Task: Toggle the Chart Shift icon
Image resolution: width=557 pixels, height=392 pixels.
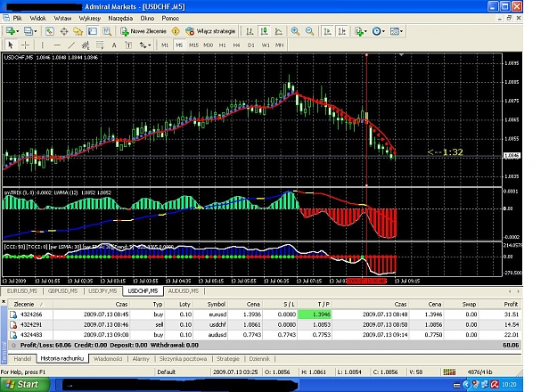Action: click(342, 31)
